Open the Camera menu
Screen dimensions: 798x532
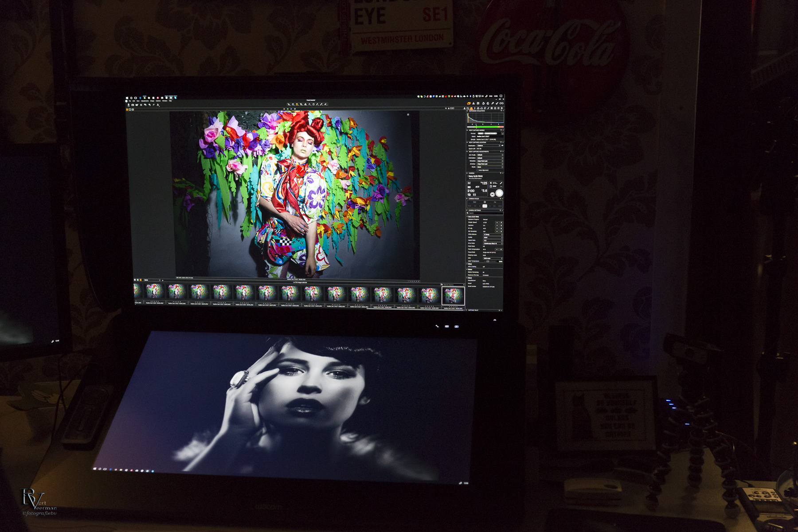158,101
